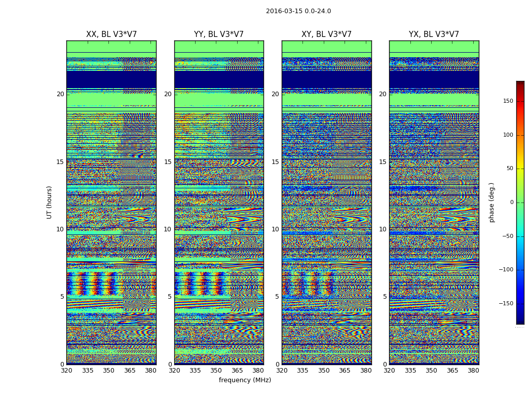Click the 'frequency (MHz)' x-axis label
532x405 pixels.
(x=245, y=380)
